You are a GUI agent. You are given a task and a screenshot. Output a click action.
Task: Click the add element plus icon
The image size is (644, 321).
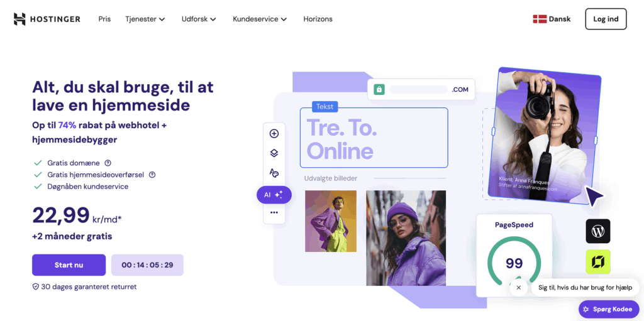pos(274,133)
